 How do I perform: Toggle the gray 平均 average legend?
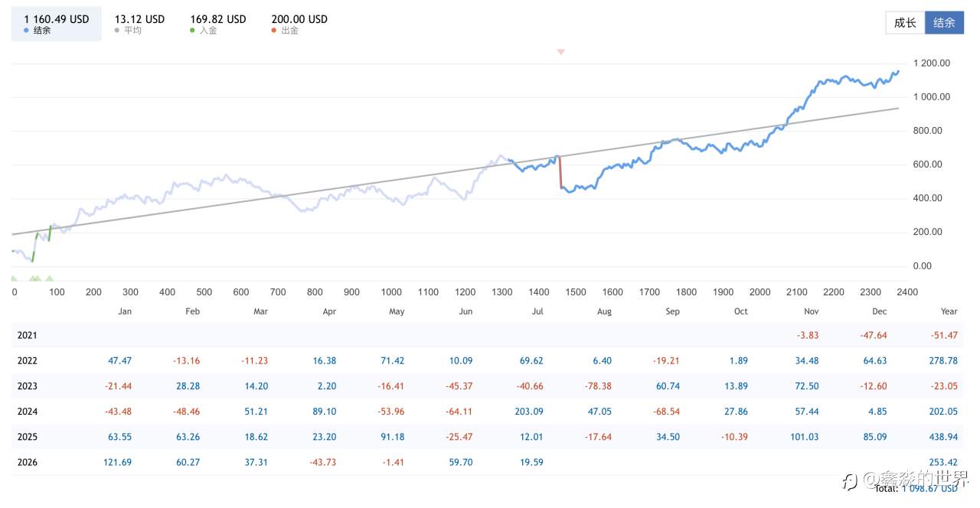click(x=139, y=24)
